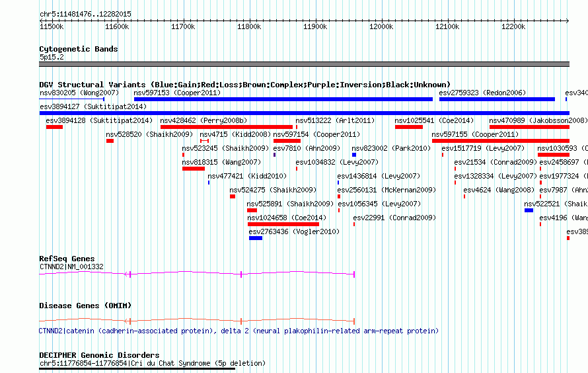
Task: Click the nsv1030593 red loss bar
Action: click(554, 155)
